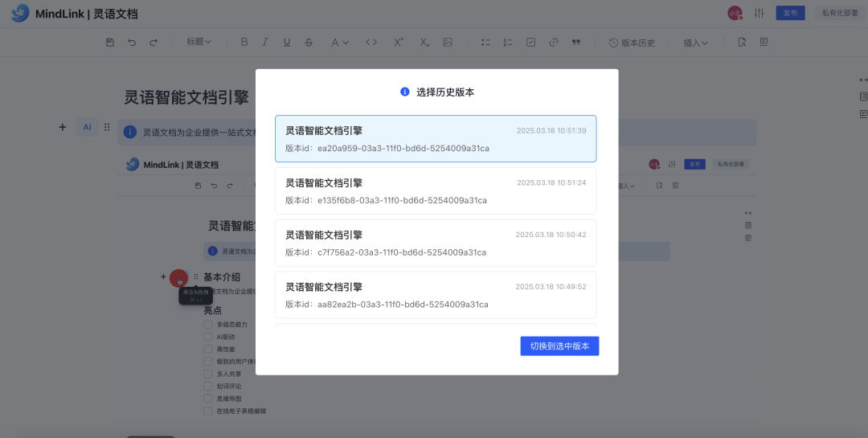Click the 发布 publish button
868x438 pixels.
point(790,13)
